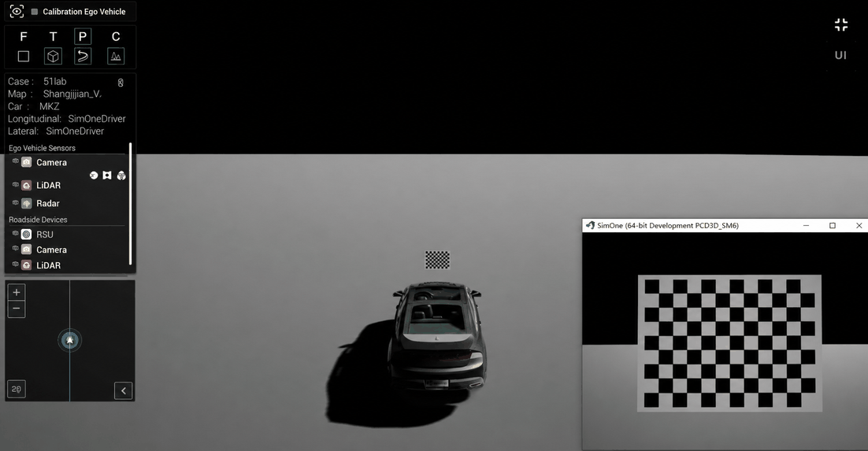Viewport: 868px width, 451px height.
Task: Click the eye-view icon beside Calibration Ego Vehicle
Action: click(17, 12)
